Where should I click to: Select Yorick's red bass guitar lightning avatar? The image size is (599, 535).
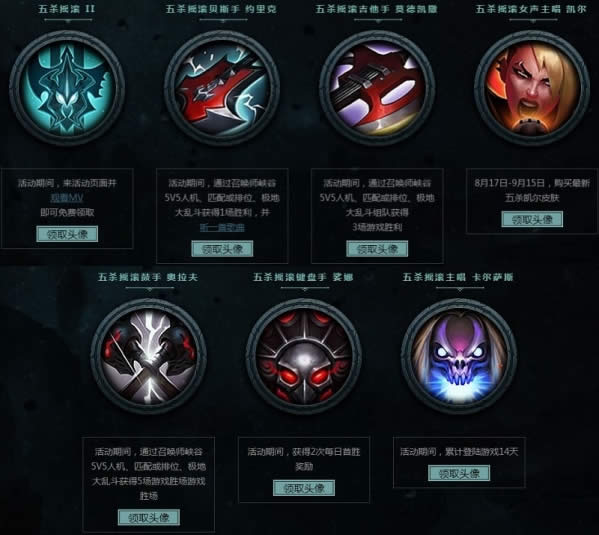click(x=222, y=88)
